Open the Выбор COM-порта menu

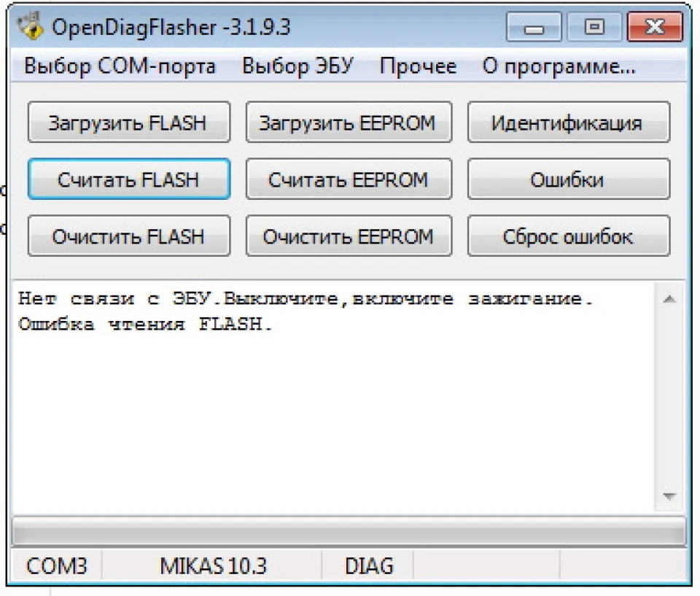click(120, 66)
